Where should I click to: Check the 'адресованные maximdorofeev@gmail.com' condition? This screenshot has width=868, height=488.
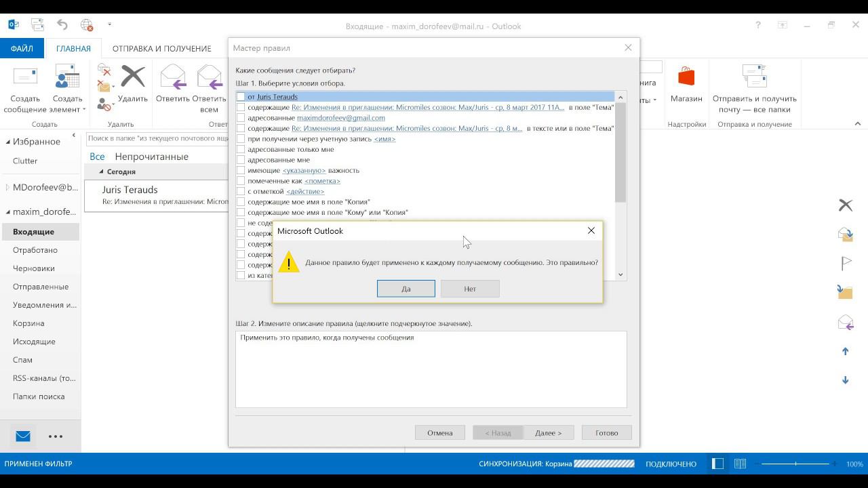(x=241, y=118)
